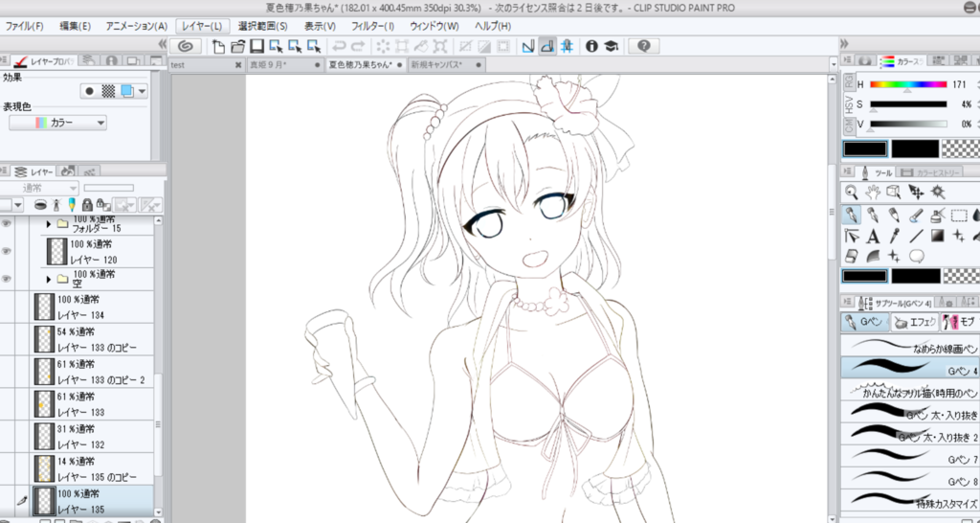
Task: Select the Move layer tool
Action: click(x=916, y=193)
